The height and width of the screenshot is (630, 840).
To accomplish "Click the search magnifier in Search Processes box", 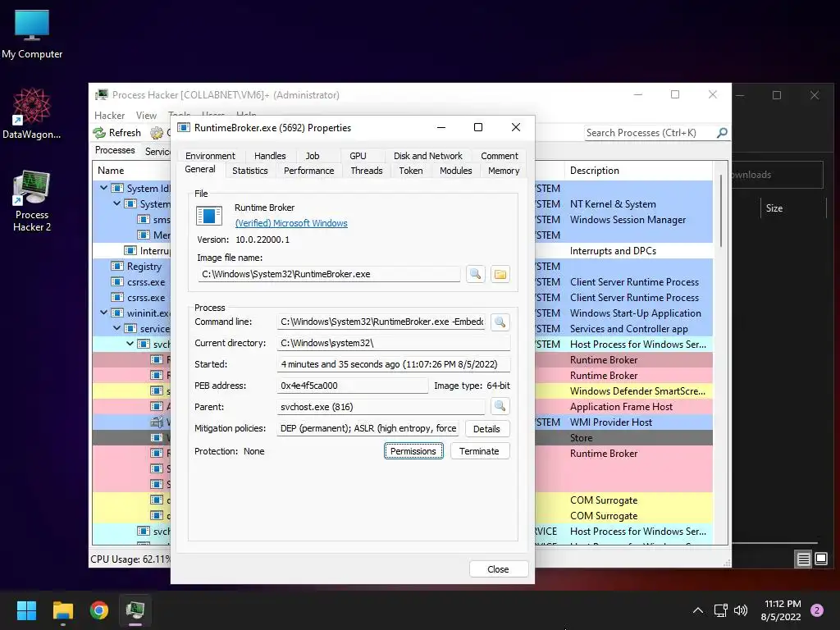I will pyautogui.click(x=722, y=133).
